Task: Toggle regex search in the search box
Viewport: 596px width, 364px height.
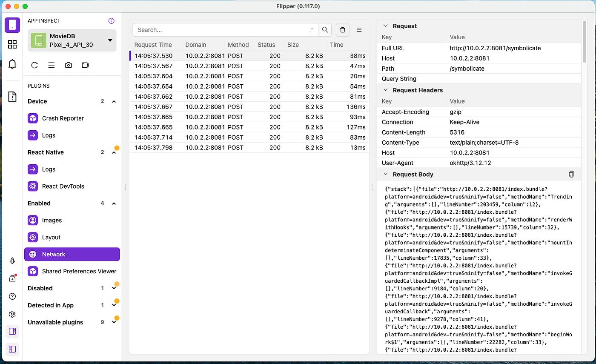Action: tap(312, 30)
